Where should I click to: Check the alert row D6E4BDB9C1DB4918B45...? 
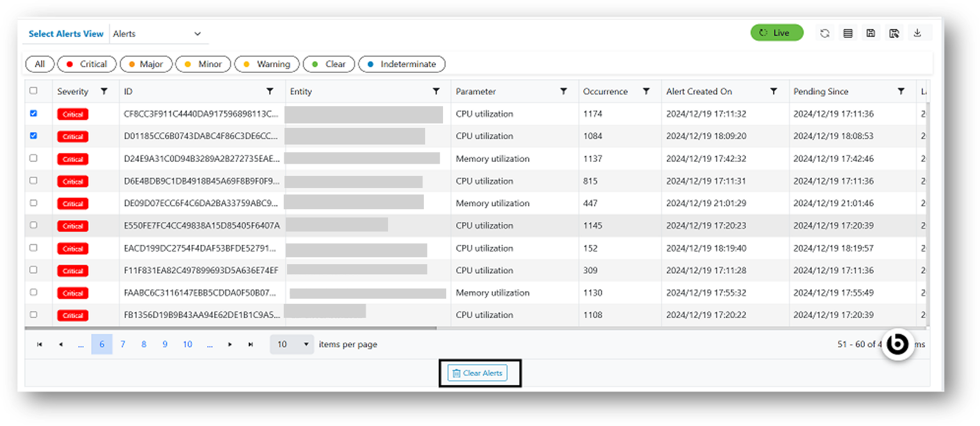tap(34, 180)
